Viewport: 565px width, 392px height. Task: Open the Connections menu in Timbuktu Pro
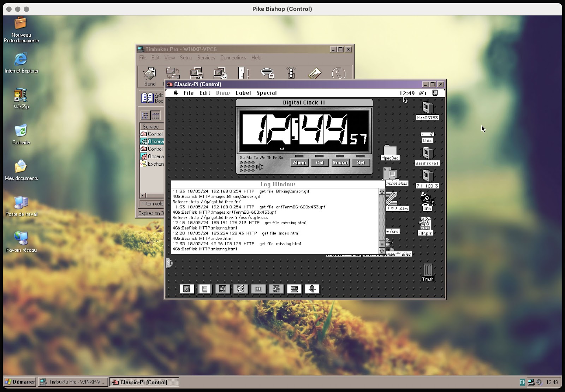(233, 58)
